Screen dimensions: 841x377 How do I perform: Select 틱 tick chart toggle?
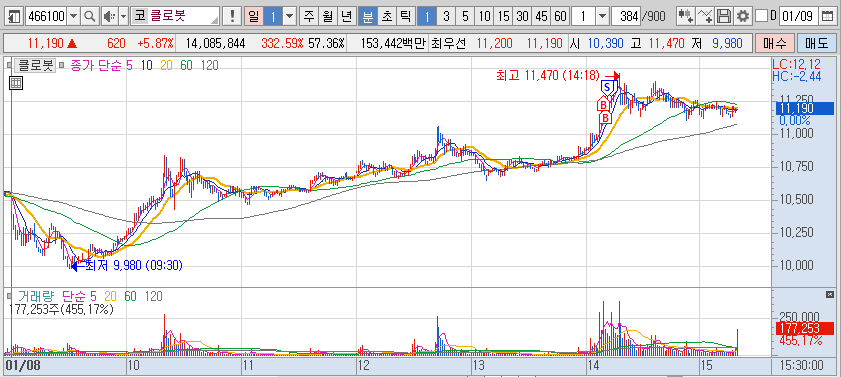point(405,16)
